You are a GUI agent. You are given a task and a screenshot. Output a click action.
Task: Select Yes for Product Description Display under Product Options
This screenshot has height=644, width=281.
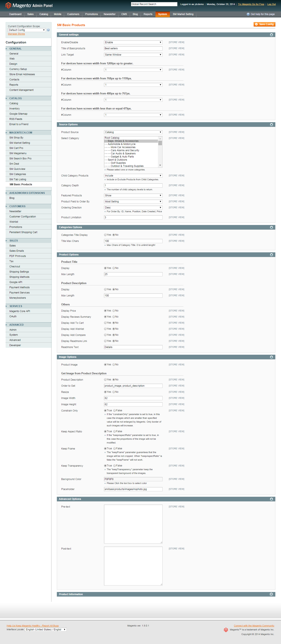click(105, 289)
